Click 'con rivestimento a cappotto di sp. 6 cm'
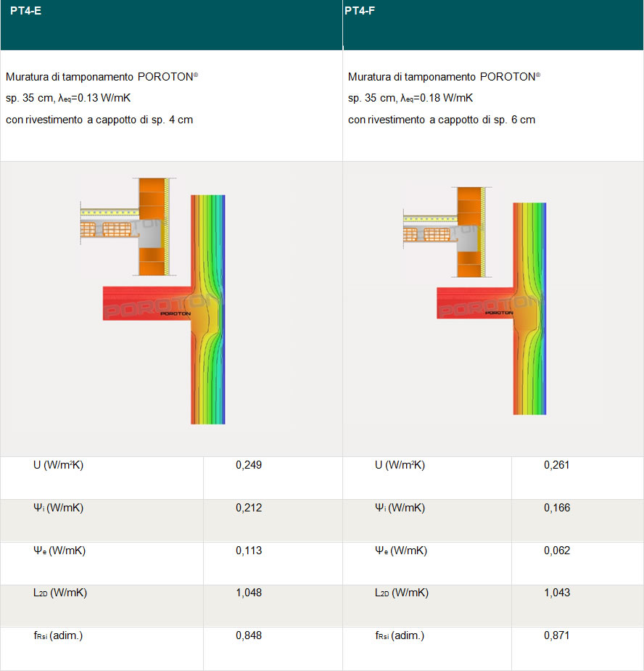The height and width of the screenshot is (671, 644). pyautogui.click(x=442, y=120)
